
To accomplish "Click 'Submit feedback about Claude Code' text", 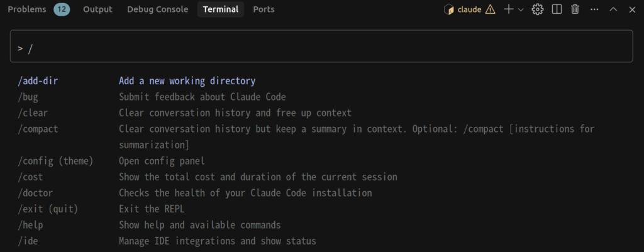I will pos(202,97).
